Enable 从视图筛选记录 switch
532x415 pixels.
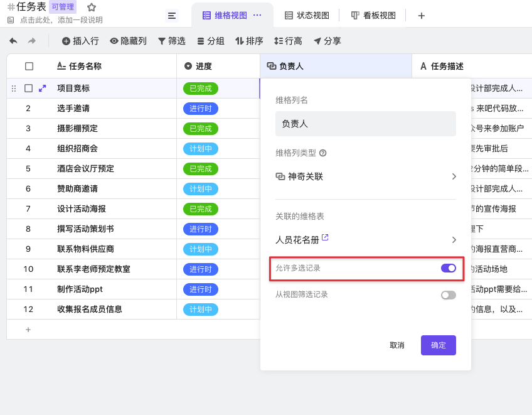448,295
